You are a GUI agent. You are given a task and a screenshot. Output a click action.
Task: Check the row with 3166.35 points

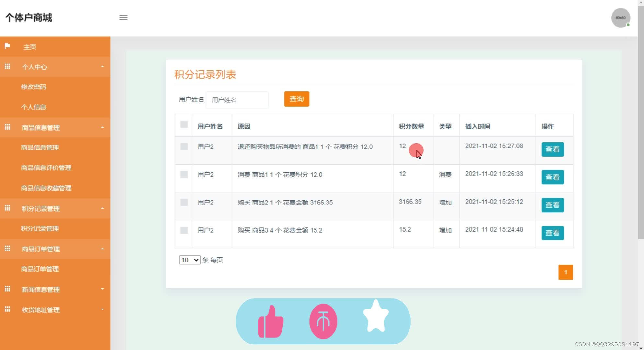pos(184,202)
